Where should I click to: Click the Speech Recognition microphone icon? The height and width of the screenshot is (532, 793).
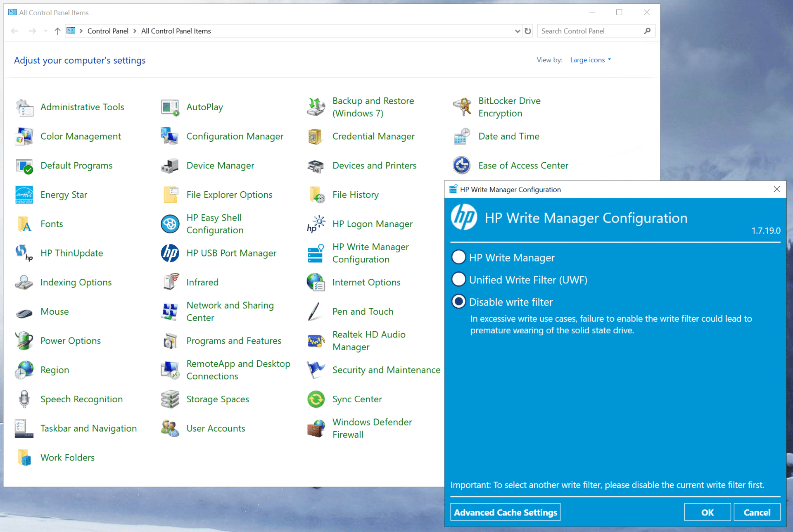(24, 400)
